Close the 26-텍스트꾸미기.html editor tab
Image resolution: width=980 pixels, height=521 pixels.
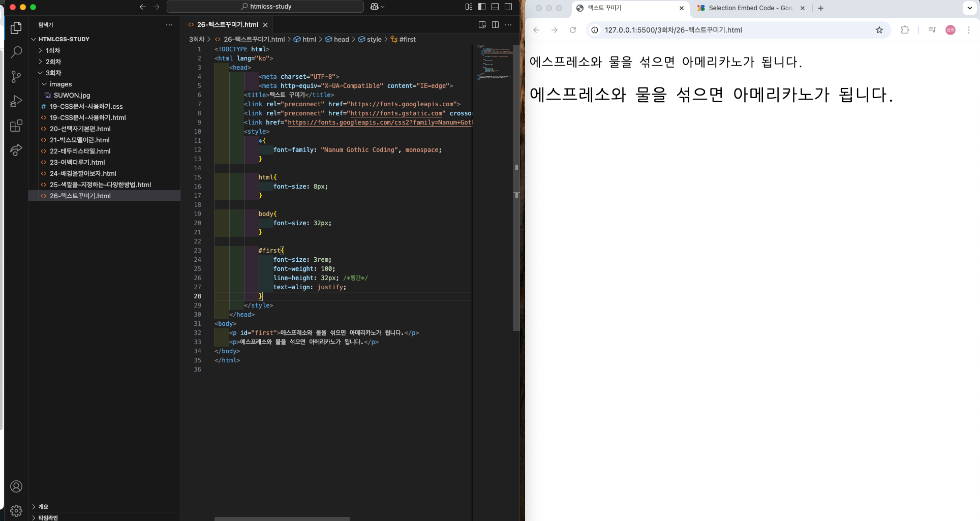pyautogui.click(x=265, y=24)
